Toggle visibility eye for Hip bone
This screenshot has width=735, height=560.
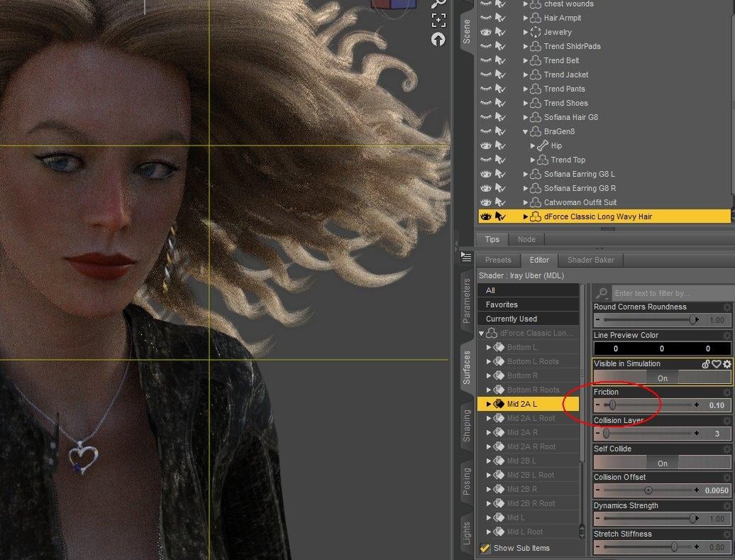pos(485,146)
